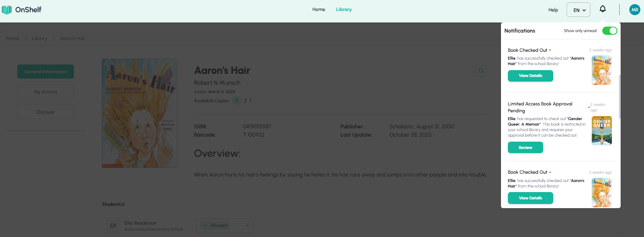The height and width of the screenshot is (237, 644).
Task: Select the Library nav item
Action: click(x=343, y=10)
